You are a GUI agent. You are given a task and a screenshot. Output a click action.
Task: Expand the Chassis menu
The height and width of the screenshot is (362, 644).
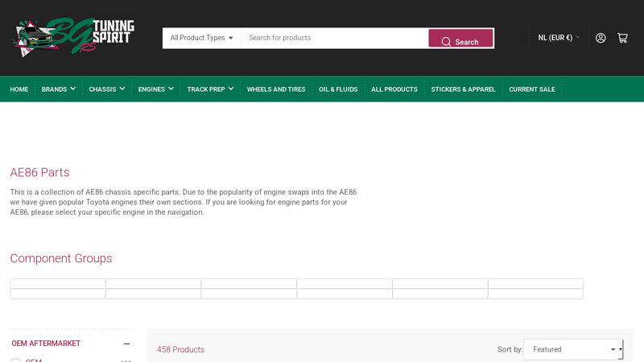click(106, 89)
